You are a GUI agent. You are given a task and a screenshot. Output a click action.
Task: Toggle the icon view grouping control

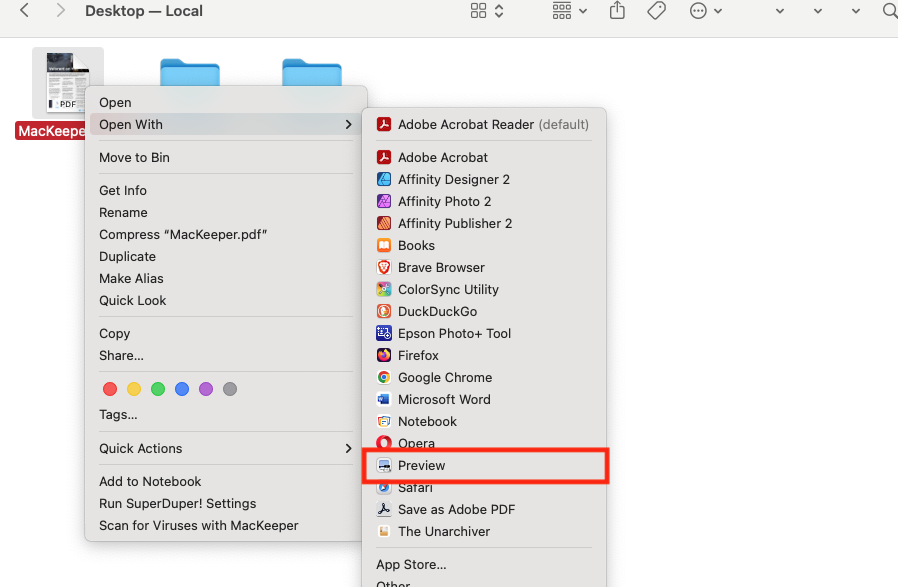coord(479,11)
